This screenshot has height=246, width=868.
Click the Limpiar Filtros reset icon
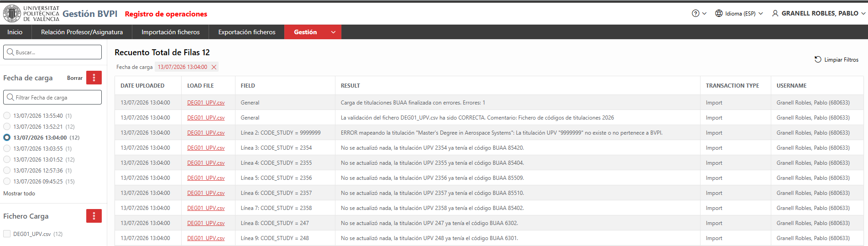(x=818, y=59)
